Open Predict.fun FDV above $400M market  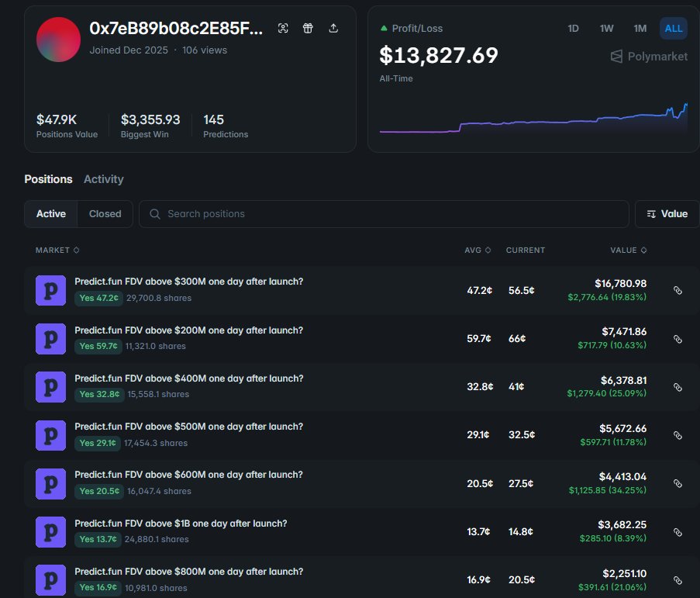coord(189,379)
